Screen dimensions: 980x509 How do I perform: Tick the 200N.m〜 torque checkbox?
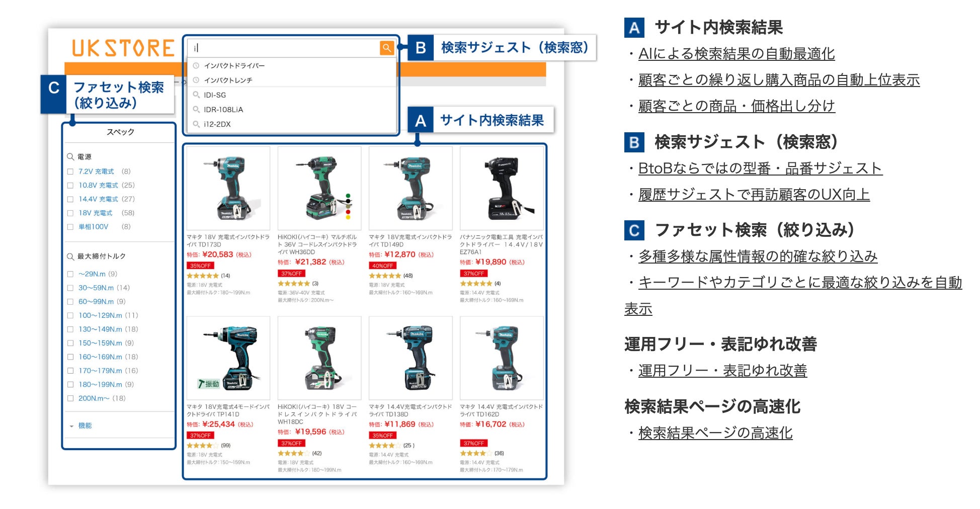click(x=70, y=398)
